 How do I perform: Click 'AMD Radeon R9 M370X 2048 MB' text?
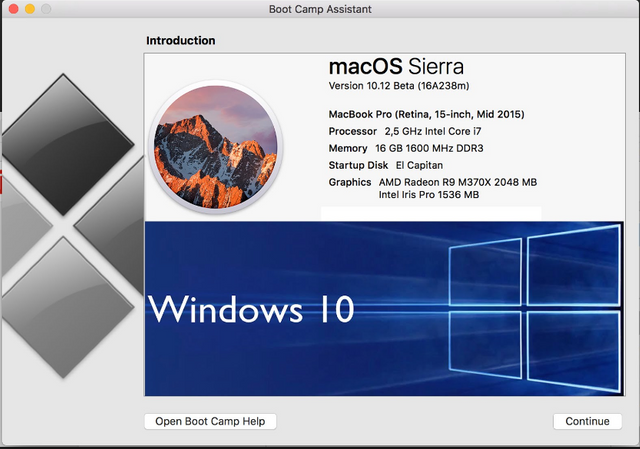tap(458, 182)
